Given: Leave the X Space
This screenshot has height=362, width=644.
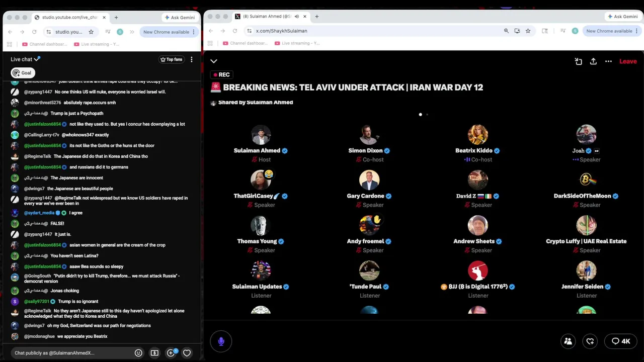Looking at the screenshot, I should [628, 61].
